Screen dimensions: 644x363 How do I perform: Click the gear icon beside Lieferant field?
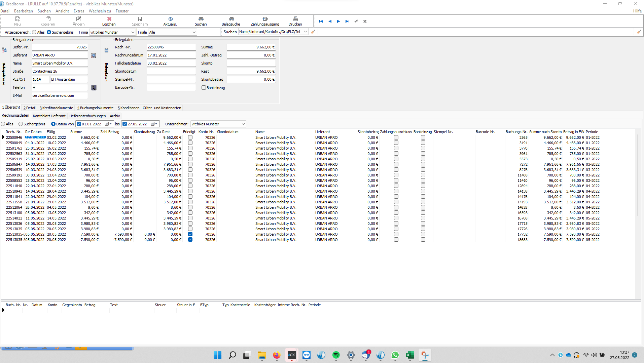tap(94, 55)
